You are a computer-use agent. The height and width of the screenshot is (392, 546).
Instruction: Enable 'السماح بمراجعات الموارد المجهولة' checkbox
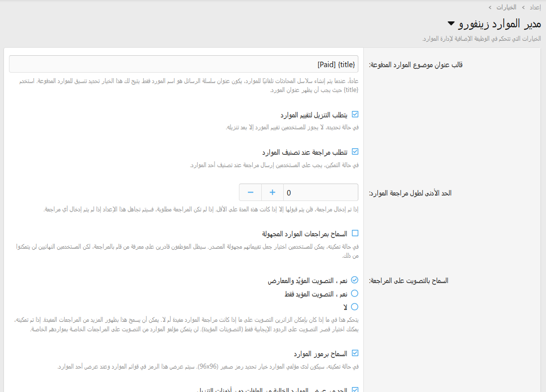355,233
